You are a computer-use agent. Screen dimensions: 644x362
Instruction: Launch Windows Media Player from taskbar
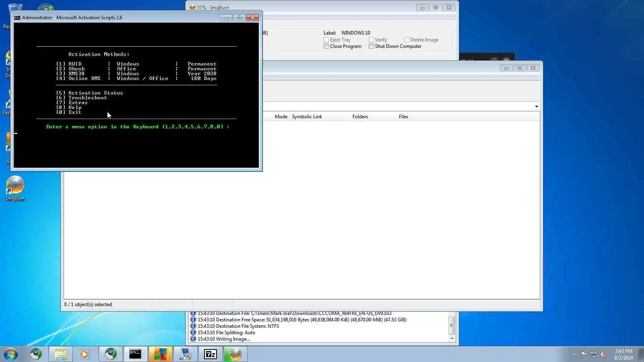click(x=85, y=354)
